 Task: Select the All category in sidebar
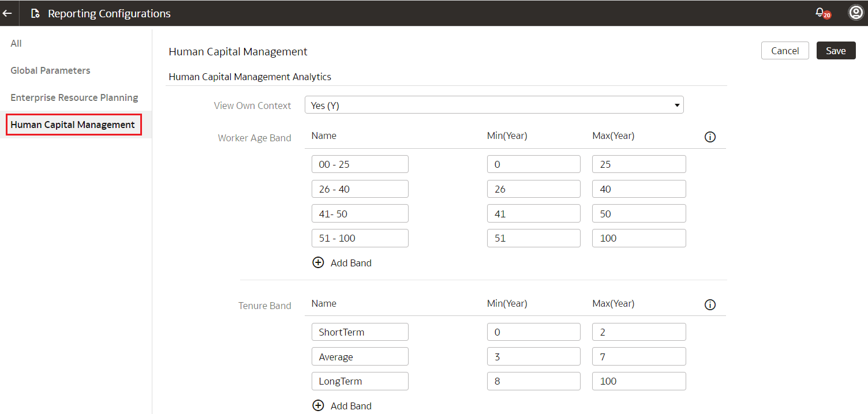point(16,43)
